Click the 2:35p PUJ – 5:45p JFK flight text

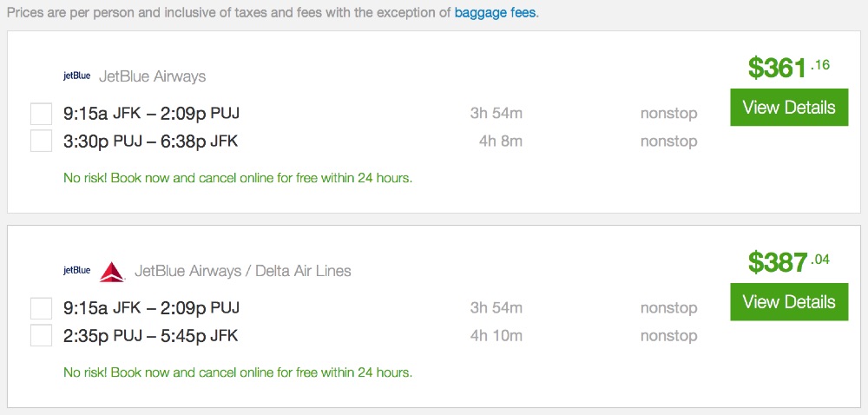(x=150, y=335)
